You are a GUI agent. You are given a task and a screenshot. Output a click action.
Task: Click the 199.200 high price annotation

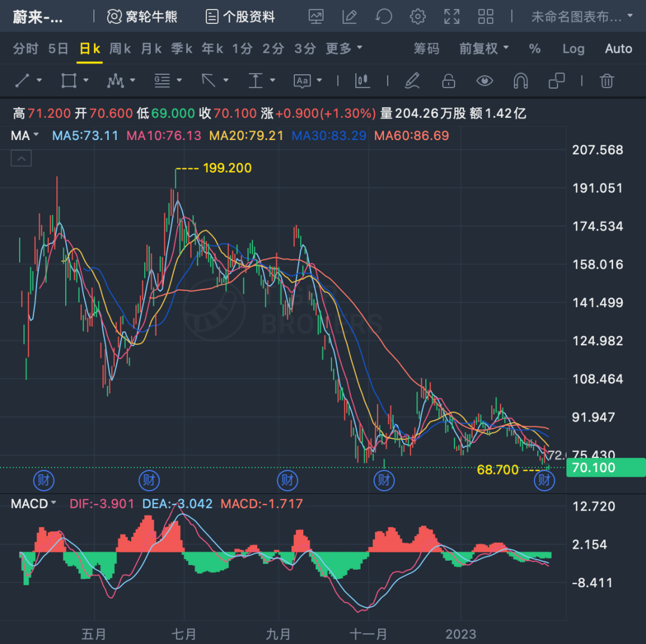pos(227,168)
